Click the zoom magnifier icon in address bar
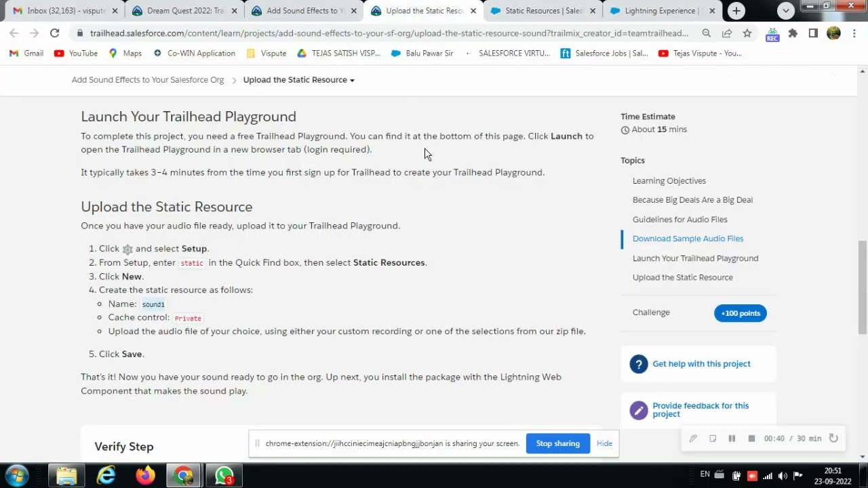The height and width of the screenshot is (488, 868). point(706,33)
